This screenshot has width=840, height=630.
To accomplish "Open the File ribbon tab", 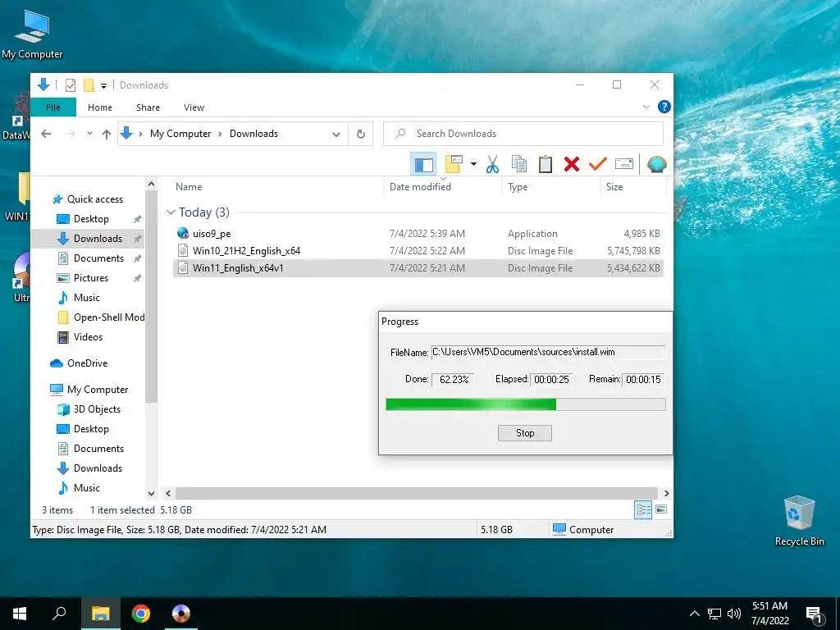I will click(53, 107).
